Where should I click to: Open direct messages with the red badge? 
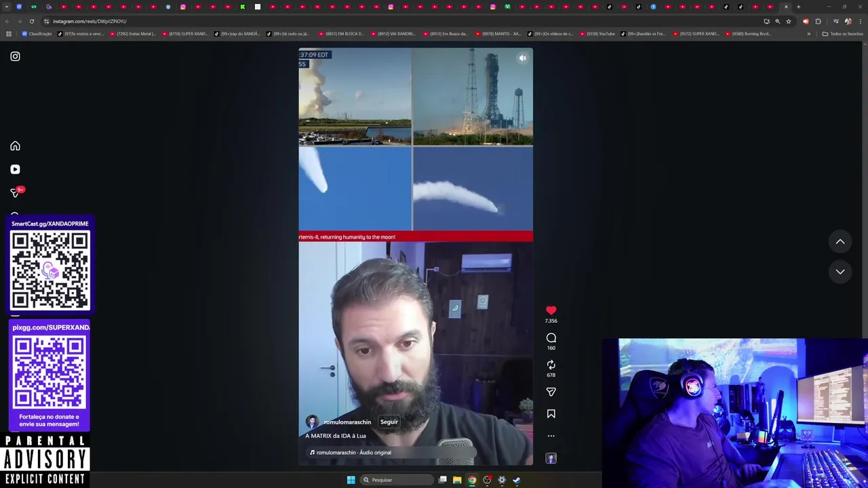click(x=15, y=193)
